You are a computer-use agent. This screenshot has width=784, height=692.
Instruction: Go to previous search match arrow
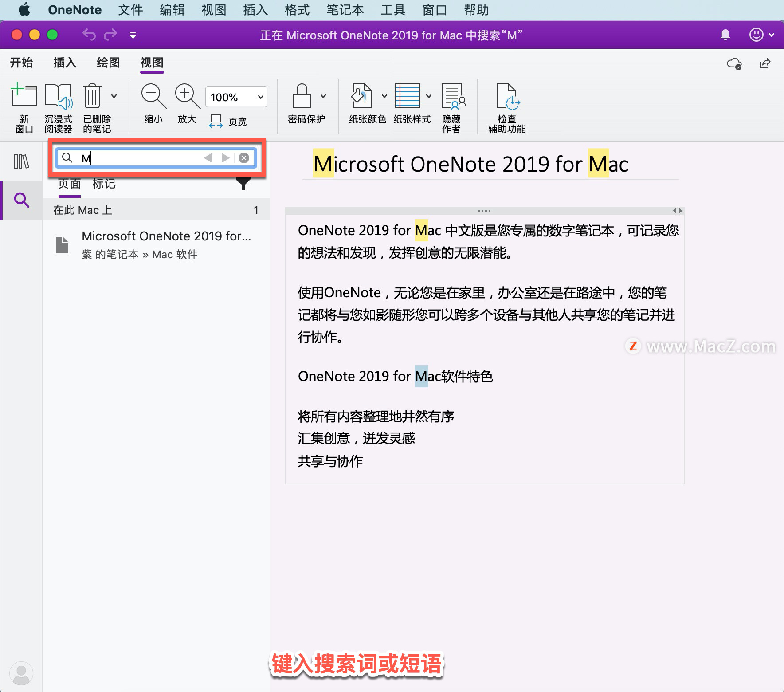[x=208, y=158]
